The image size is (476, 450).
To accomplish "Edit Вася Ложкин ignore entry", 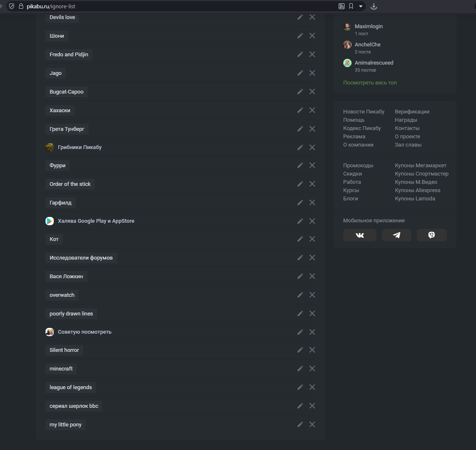I will click(x=300, y=276).
